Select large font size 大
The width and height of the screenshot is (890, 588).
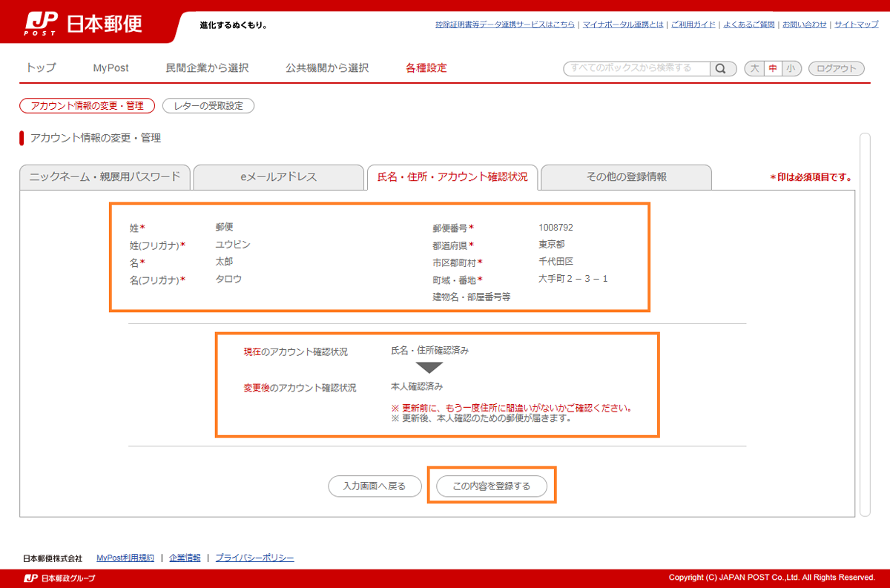click(754, 68)
